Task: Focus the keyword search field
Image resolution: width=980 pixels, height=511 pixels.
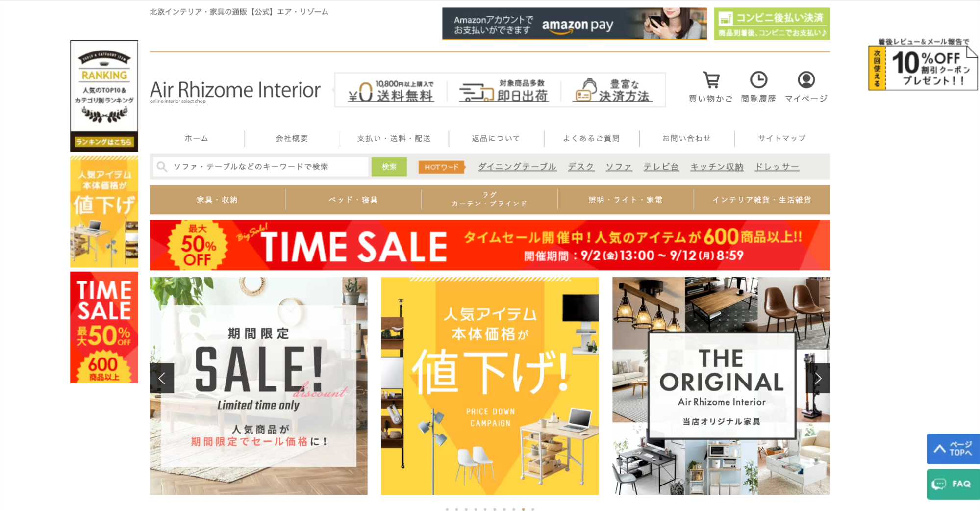Action: coord(260,167)
